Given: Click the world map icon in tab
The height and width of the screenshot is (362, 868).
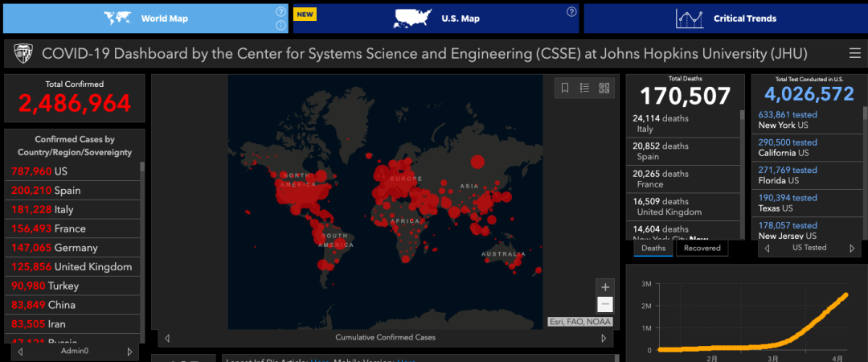Looking at the screenshot, I should point(117,18).
